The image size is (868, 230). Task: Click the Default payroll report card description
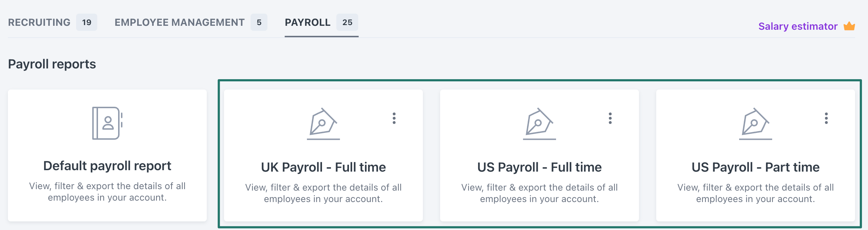[107, 192]
